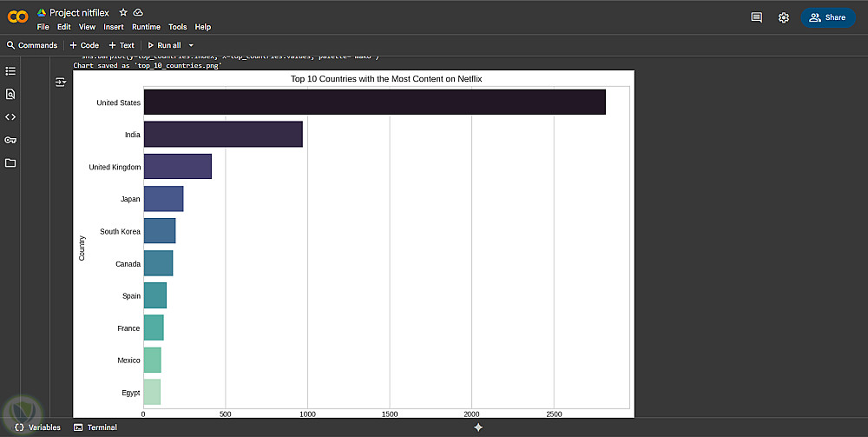Viewport: 868px width, 437px height.
Task: Click Run all
Action: pyautogui.click(x=164, y=45)
